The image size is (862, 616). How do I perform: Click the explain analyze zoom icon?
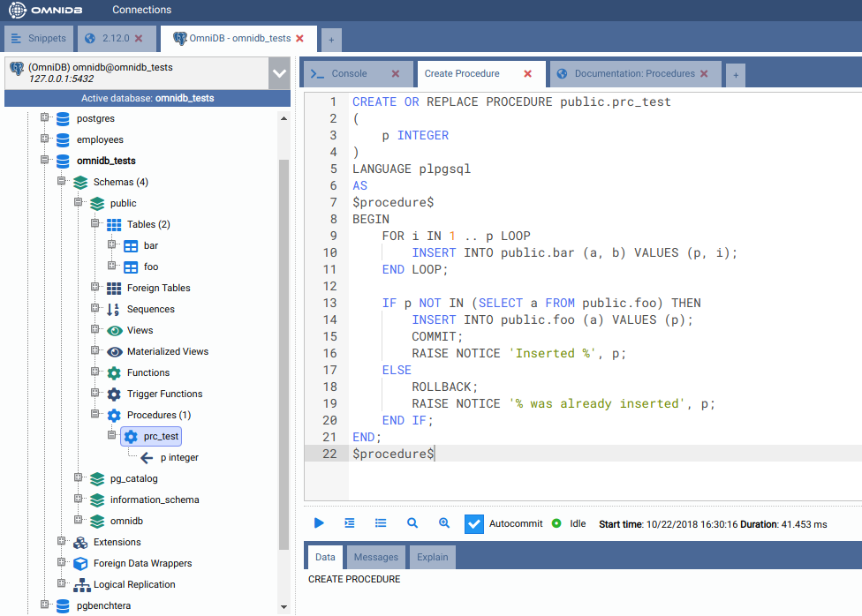(x=444, y=523)
